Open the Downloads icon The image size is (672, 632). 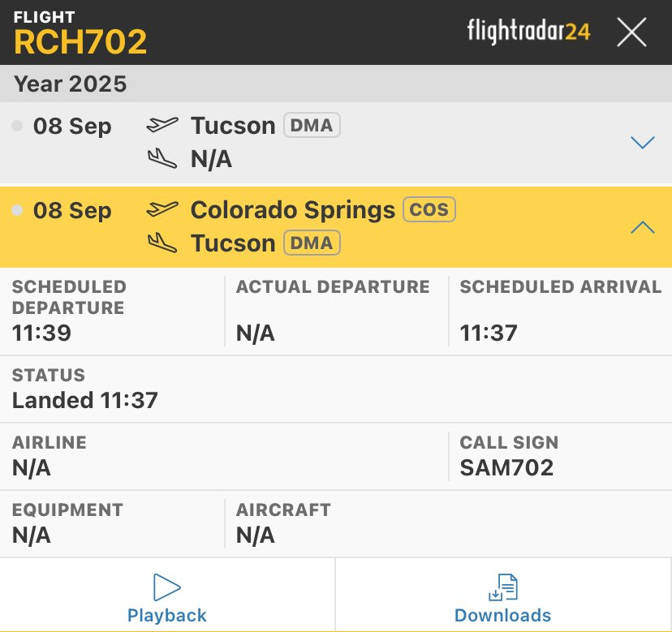[502, 587]
